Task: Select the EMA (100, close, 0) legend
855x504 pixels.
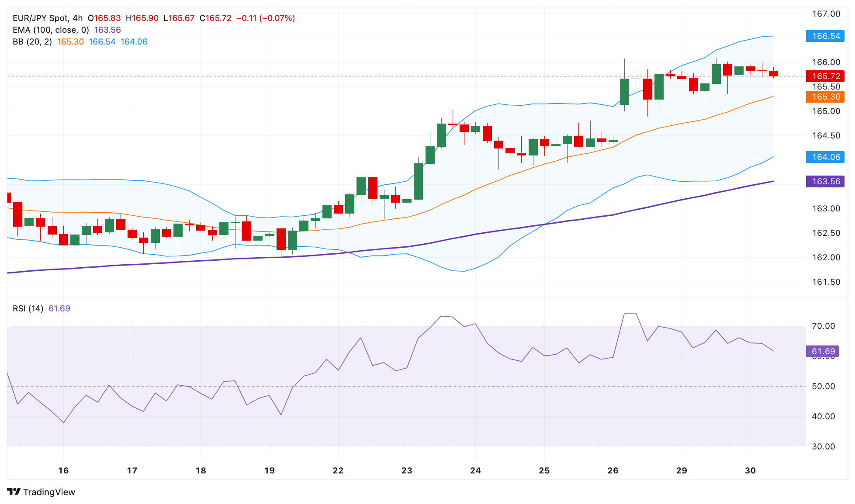Action: [x=51, y=30]
